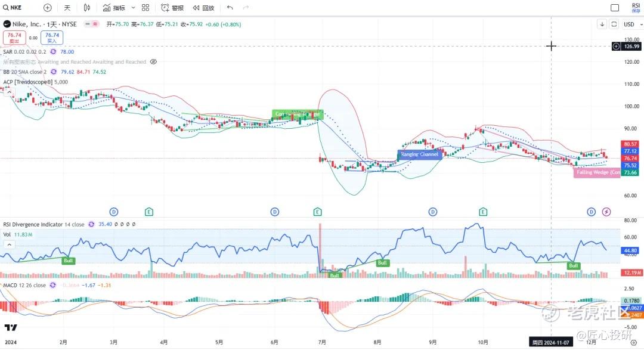
Task: Click the Bull label near December on RSI
Action: [x=574, y=265]
